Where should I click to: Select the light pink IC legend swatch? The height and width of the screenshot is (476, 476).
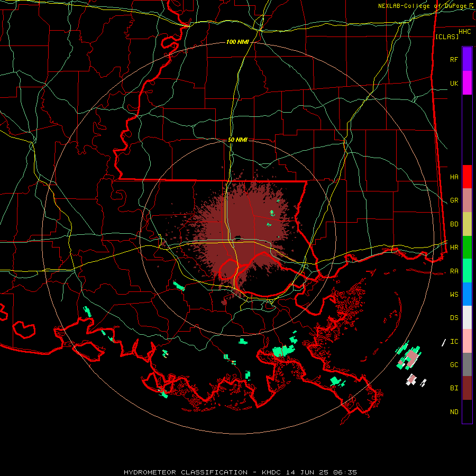pos(467,341)
